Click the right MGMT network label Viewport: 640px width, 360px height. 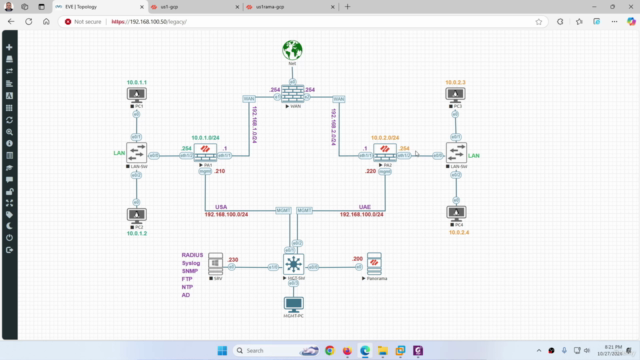tap(304, 210)
